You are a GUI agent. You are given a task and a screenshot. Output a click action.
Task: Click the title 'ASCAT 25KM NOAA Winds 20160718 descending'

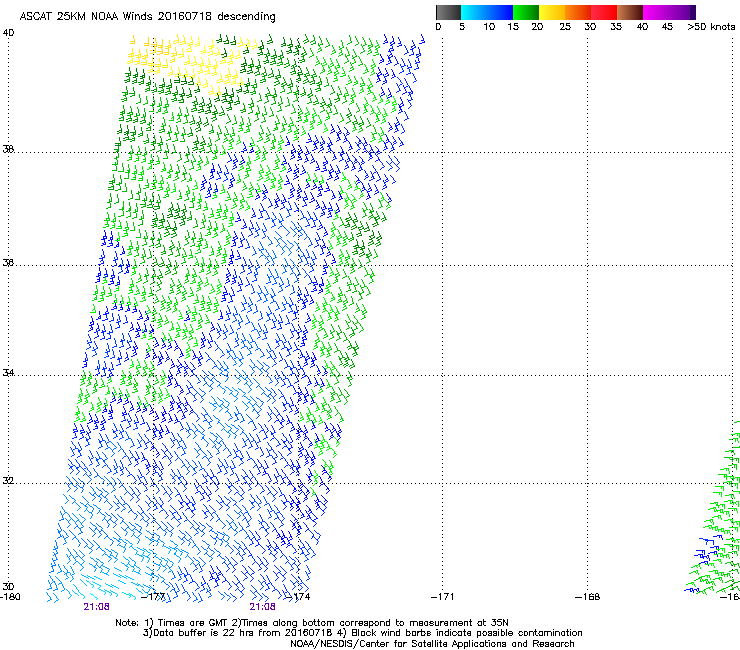point(147,17)
